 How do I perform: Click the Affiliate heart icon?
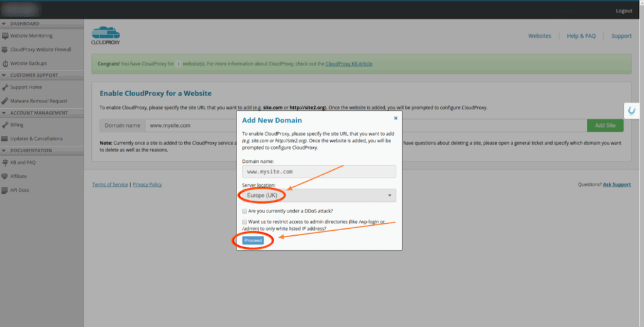[x=5, y=176]
